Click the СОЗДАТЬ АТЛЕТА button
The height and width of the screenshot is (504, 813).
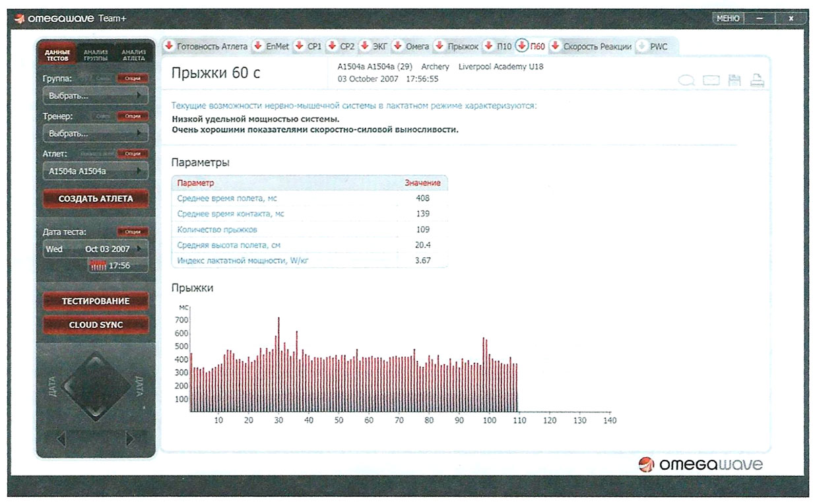click(96, 199)
